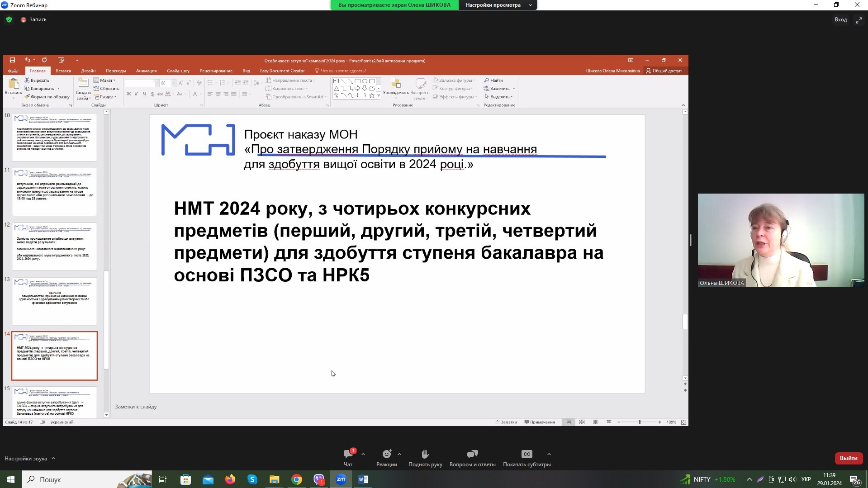Toggle Show subtitles CC button
The width and height of the screenshot is (868, 488).
pyautogui.click(x=526, y=455)
